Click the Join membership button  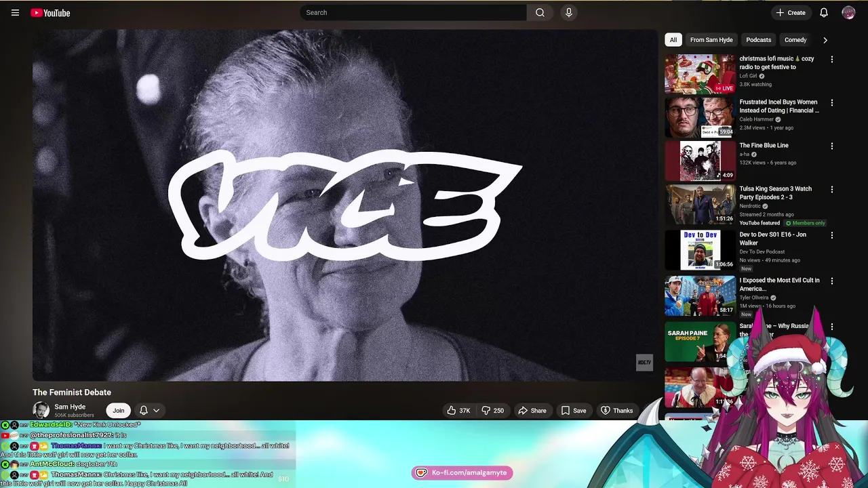118,410
